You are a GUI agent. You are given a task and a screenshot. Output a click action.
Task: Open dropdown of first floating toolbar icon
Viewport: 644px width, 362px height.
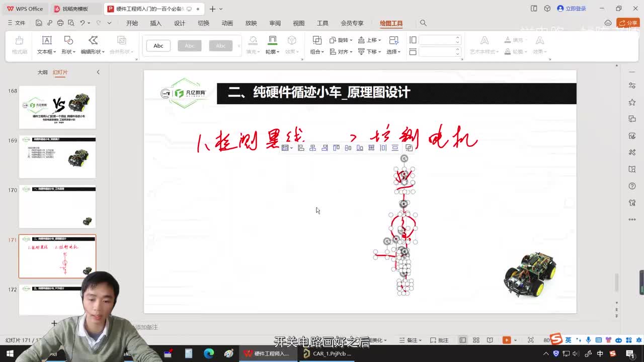coord(291,148)
